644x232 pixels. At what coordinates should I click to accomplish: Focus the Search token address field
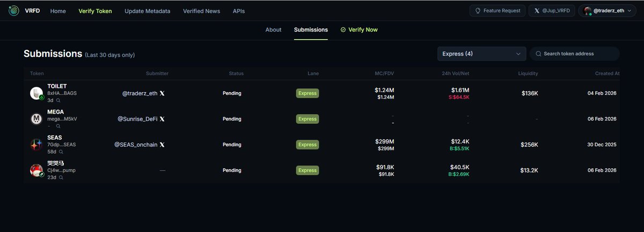coord(575,54)
